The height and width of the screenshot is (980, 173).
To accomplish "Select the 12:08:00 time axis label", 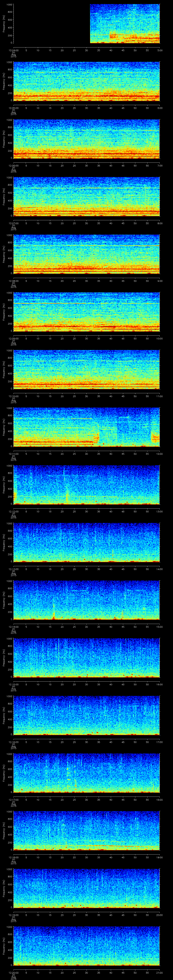I will (13, 280).
